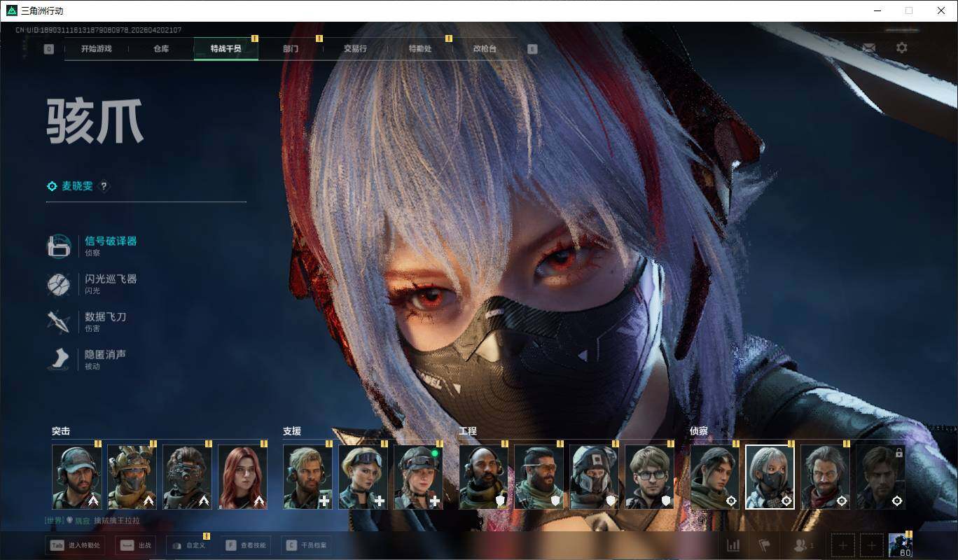This screenshot has width=958, height=560.
Task: Choose the silver-haired masked 侦察 operator
Action: click(770, 477)
